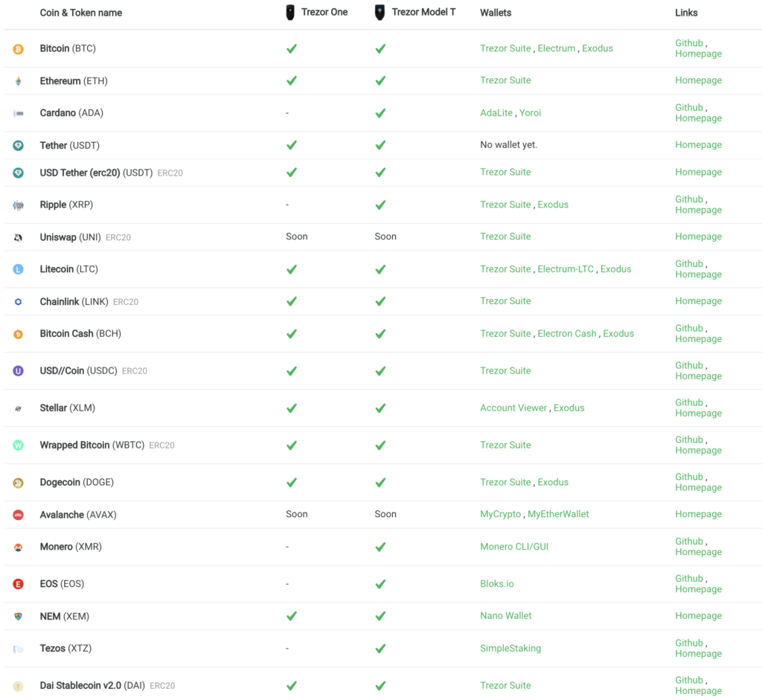
Task: Click the Litecoin (LTC) blue icon
Action: 18,269
